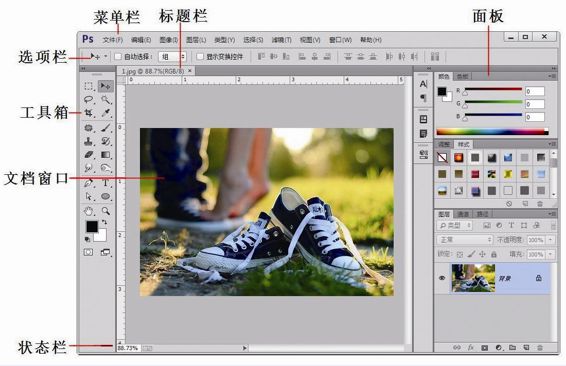Toggle lock position
This screenshot has height=366, width=566.
click(482, 254)
